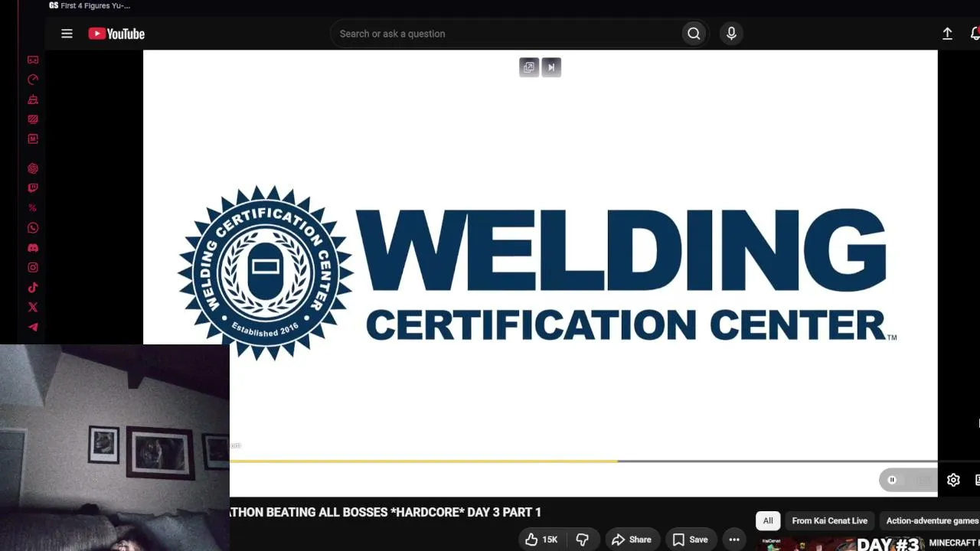
Task: Open the M-labeled panel in sidebar
Action: click(x=33, y=139)
